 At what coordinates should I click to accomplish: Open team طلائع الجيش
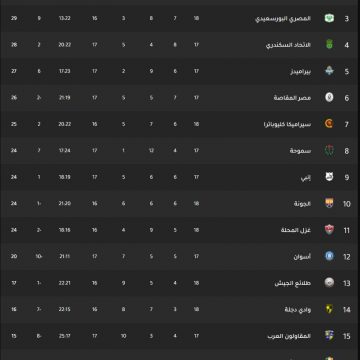[293, 283]
